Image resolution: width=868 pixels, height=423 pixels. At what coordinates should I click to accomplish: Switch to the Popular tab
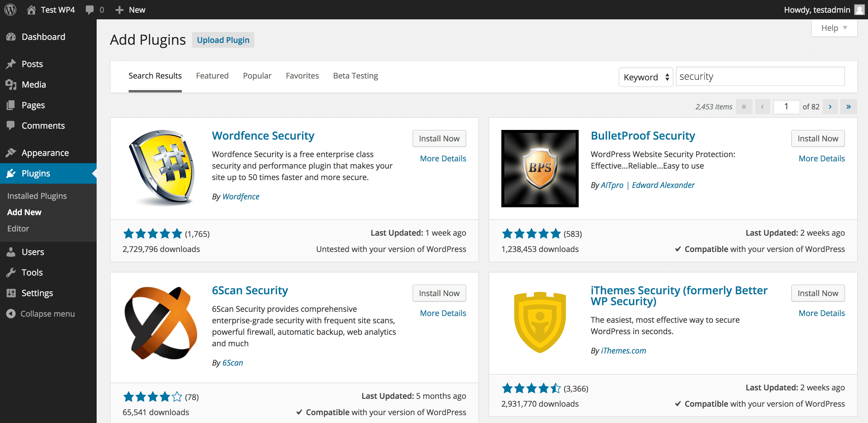pos(257,76)
